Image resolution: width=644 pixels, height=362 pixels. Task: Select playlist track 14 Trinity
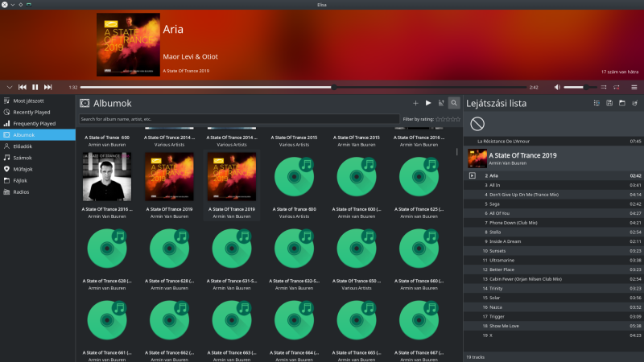(553, 289)
